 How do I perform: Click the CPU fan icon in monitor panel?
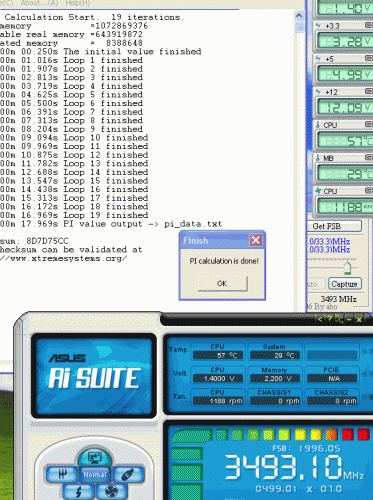point(318,191)
